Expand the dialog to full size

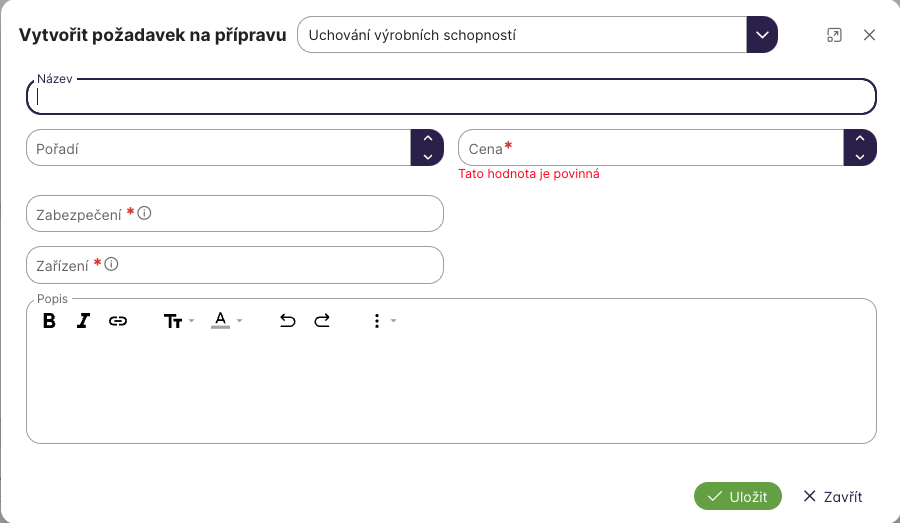[x=834, y=35]
